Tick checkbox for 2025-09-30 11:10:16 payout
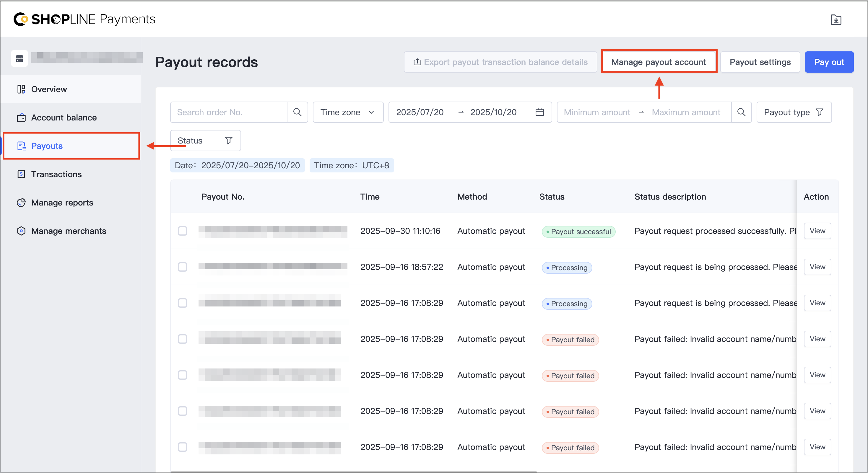Screen dimensions: 868x473 click(183, 231)
